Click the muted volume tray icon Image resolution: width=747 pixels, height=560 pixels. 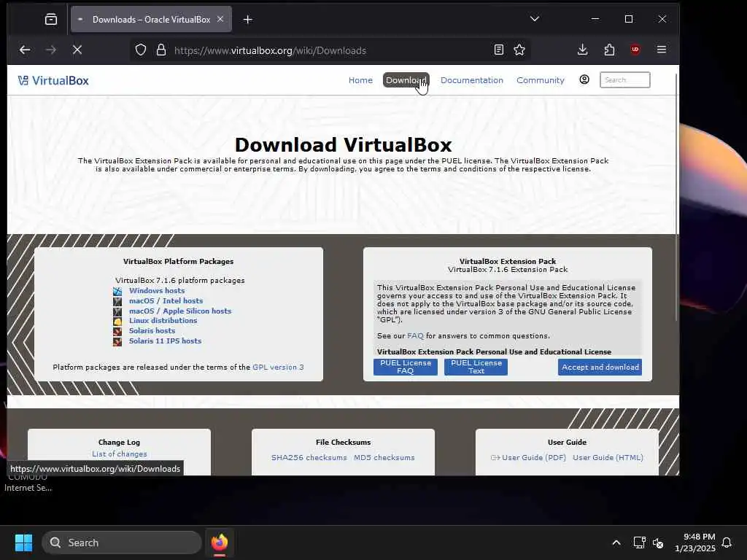658,542
